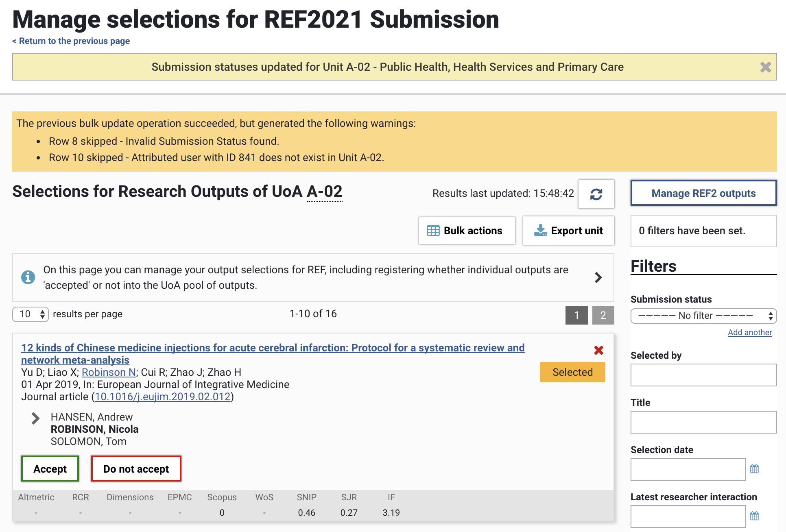Dismiss the submission statuses notification
The image size is (786, 532).
click(765, 67)
